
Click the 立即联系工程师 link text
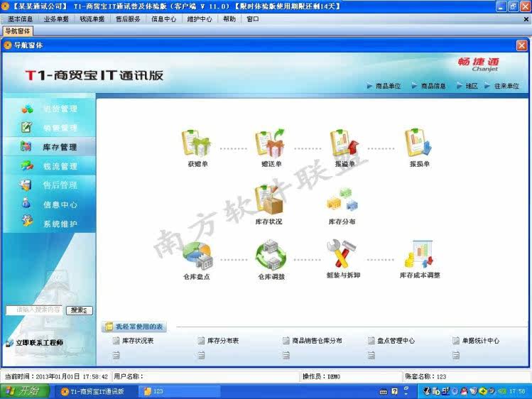[39, 343]
